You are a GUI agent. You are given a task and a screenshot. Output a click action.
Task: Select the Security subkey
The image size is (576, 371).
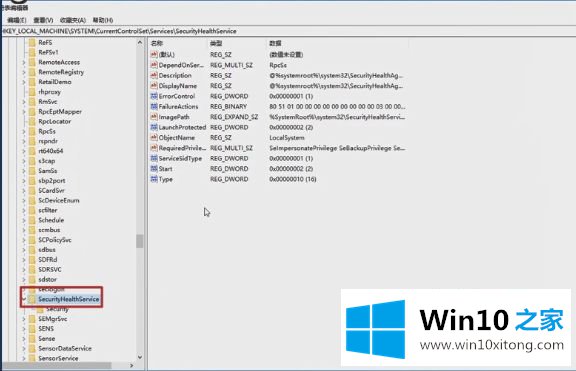(x=57, y=309)
